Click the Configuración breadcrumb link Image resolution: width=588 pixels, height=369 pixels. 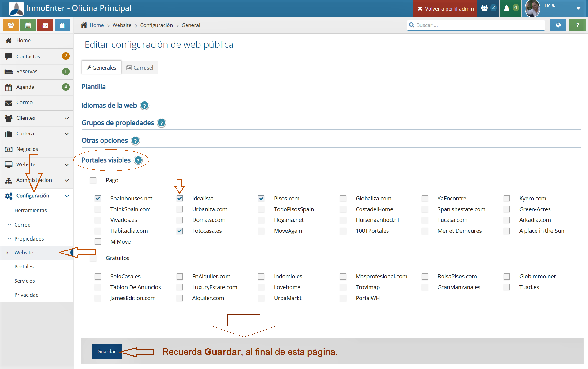(x=156, y=25)
